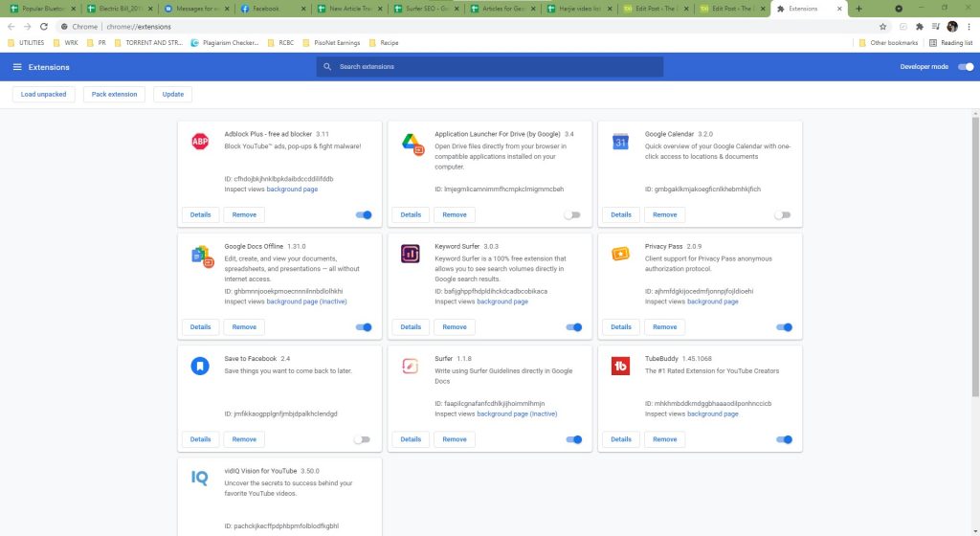Enable Application Launcher For Drive toggle
The image size is (980, 536).
(572, 215)
